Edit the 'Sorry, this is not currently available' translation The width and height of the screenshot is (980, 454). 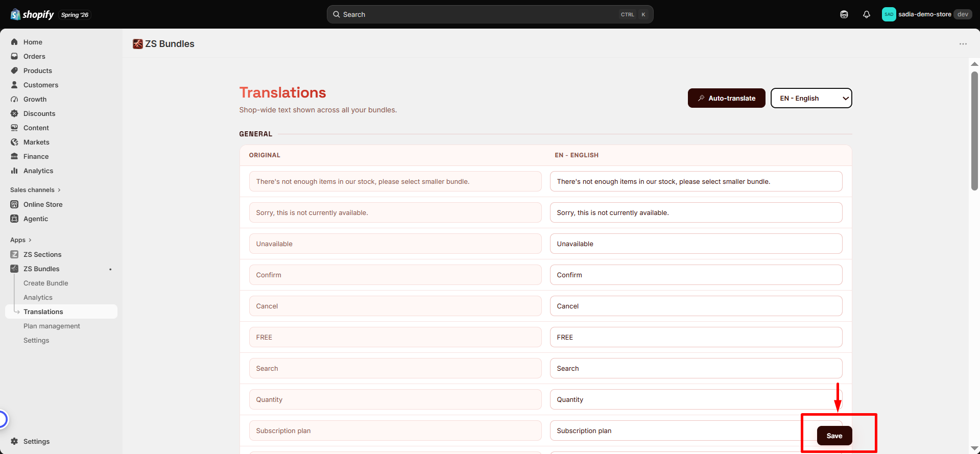coord(696,212)
